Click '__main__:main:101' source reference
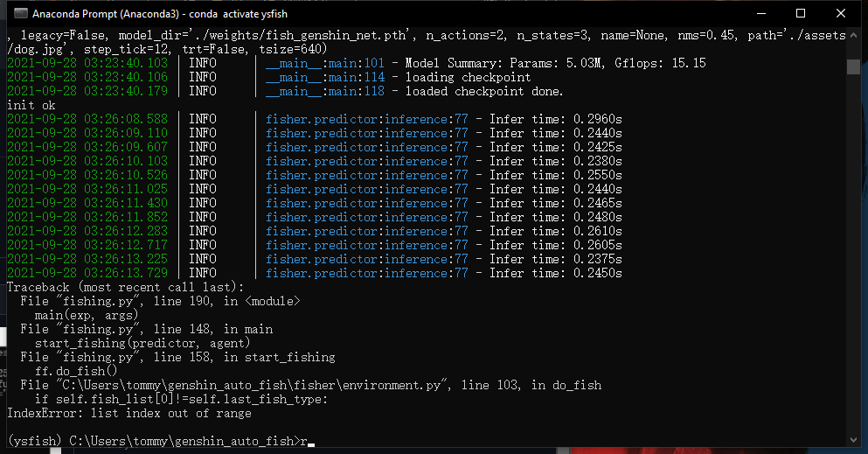The height and width of the screenshot is (454, 868). tap(325, 63)
